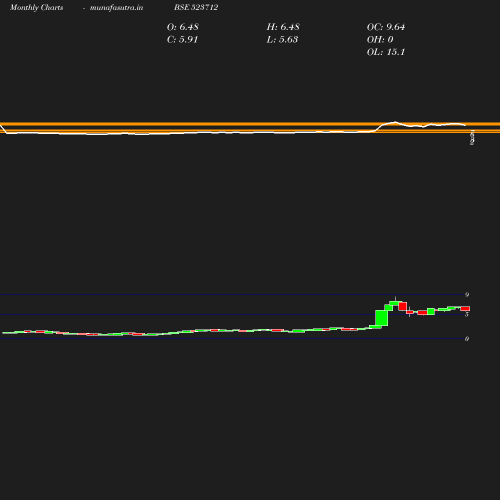
Task: Click the "Monthly Charts" title text
Action: click(x=37, y=8)
